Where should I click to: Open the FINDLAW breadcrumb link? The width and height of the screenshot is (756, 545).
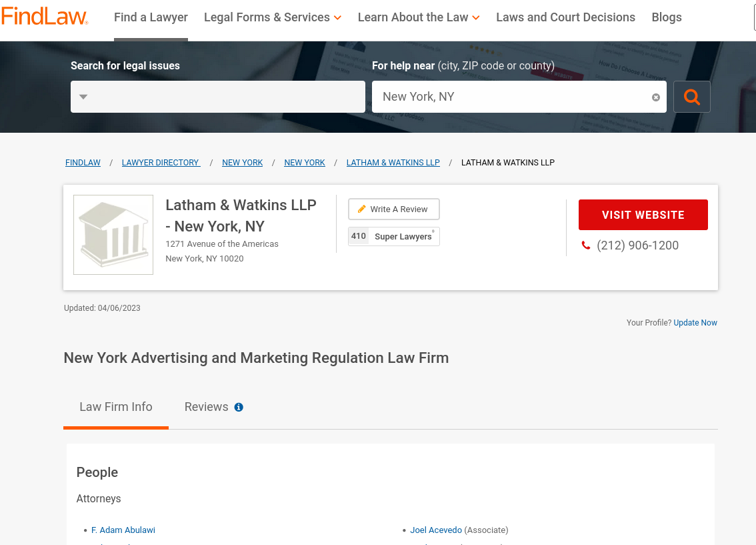pos(83,163)
